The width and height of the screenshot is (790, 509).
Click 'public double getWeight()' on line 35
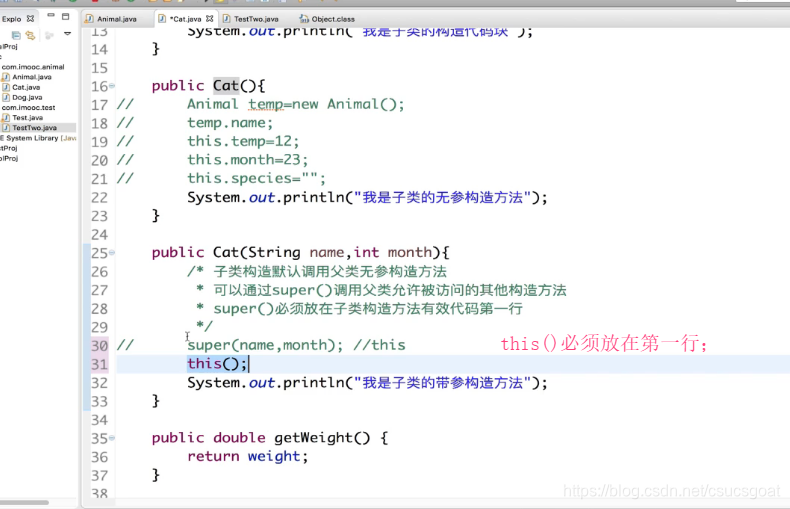click(x=261, y=437)
